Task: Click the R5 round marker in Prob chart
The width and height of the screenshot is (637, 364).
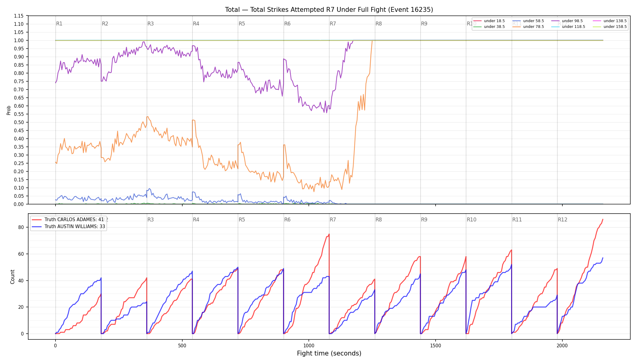Action: 242,24
